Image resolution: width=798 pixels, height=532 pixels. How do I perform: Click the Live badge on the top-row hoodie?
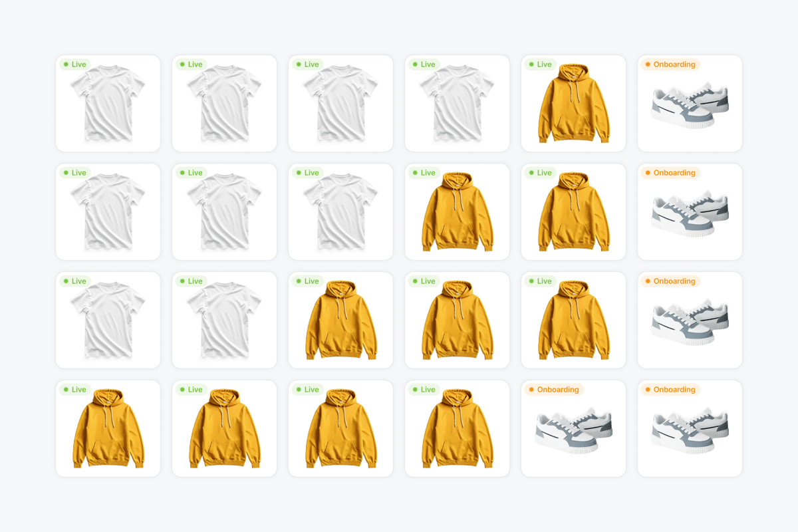click(x=539, y=65)
